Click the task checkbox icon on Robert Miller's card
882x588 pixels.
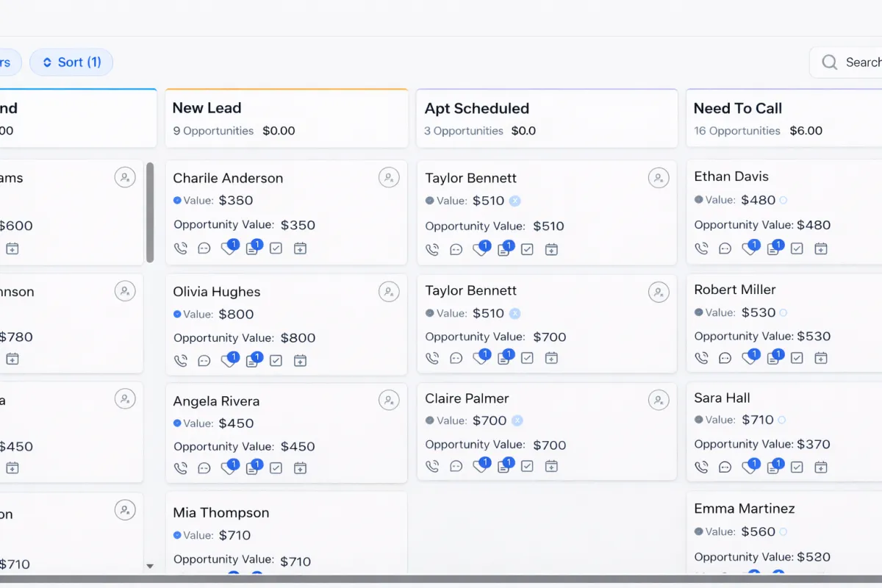[x=797, y=358]
